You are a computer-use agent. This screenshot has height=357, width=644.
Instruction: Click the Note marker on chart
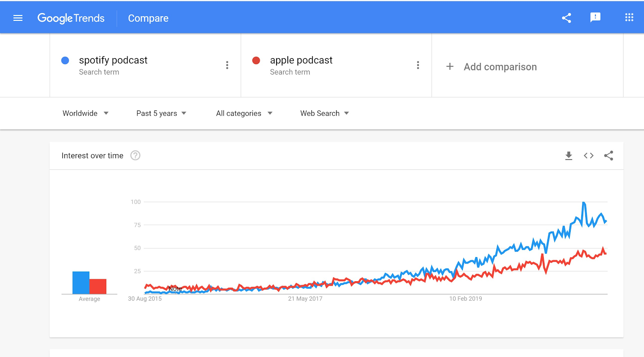pyautogui.click(x=175, y=289)
